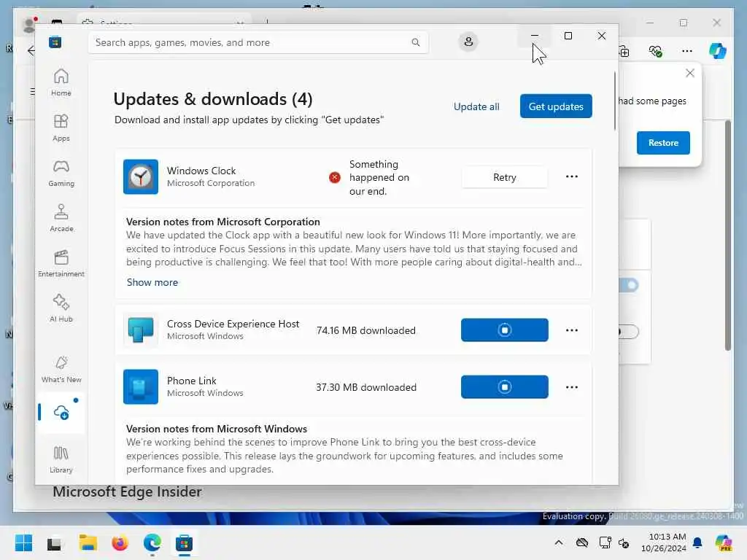Click the Cross Device Experience Host icon

[x=141, y=330]
